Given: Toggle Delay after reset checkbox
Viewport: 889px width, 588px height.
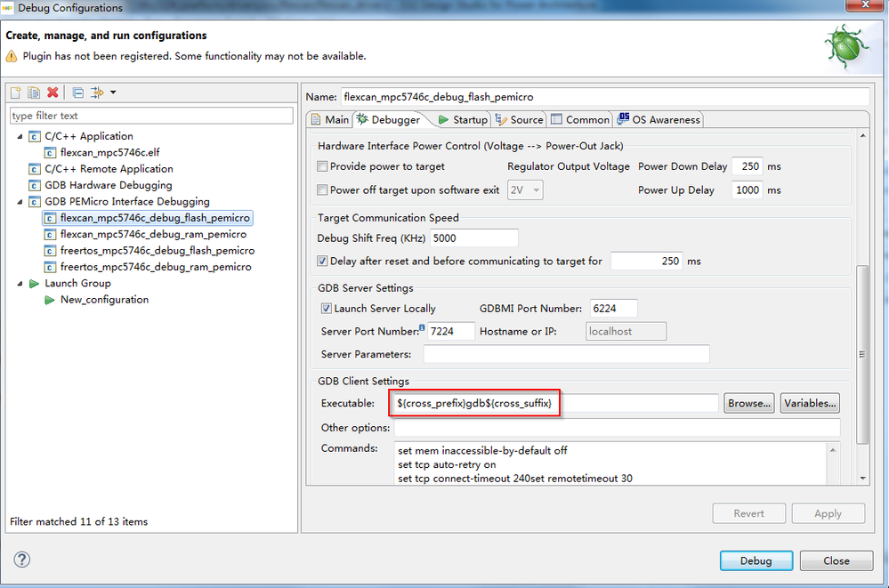Looking at the screenshot, I should pyautogui.click(x=322, y=261).
